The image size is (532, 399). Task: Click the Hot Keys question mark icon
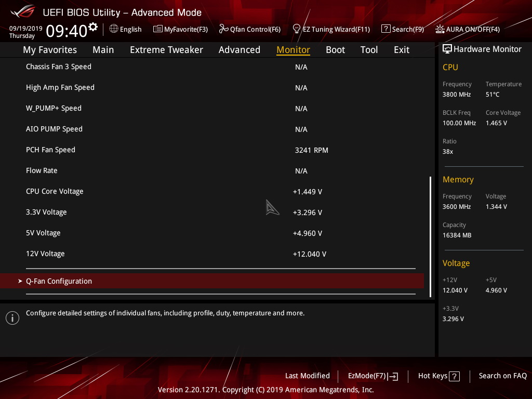(454, 376)
